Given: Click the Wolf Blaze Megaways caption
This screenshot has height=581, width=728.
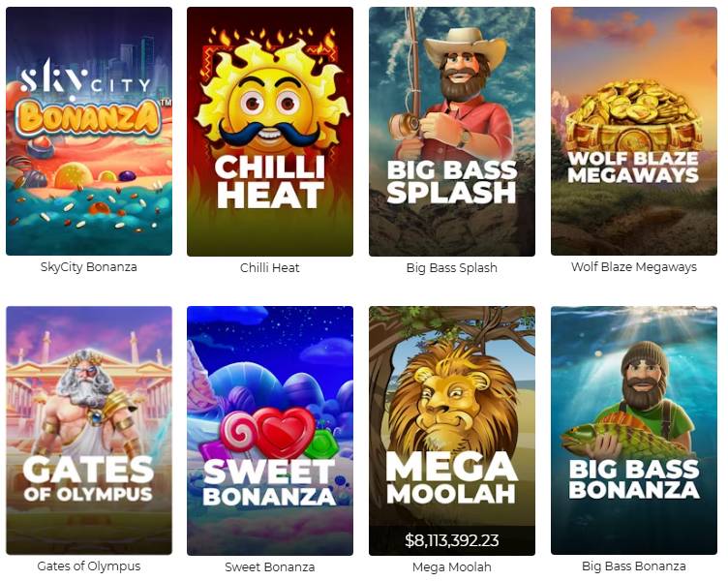Looking at the screenshot, I should [634, 267].
